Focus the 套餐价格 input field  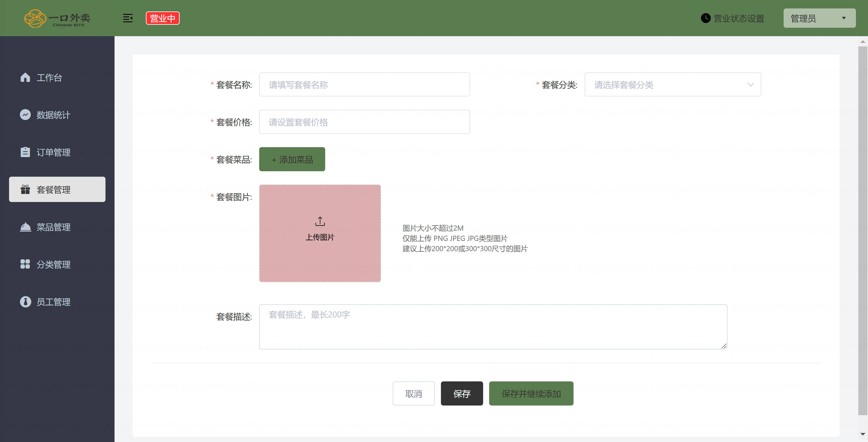coord(365,122)
